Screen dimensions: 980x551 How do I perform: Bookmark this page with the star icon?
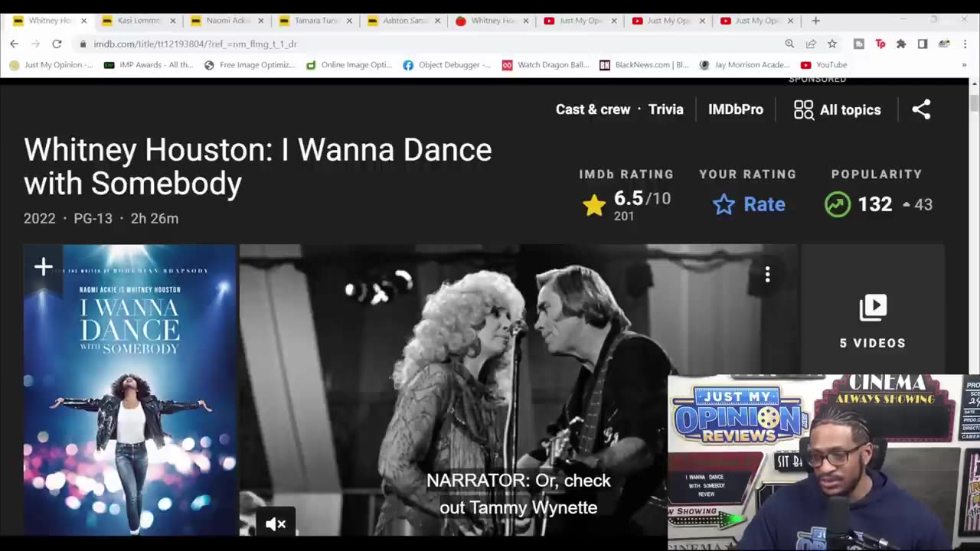832,44
